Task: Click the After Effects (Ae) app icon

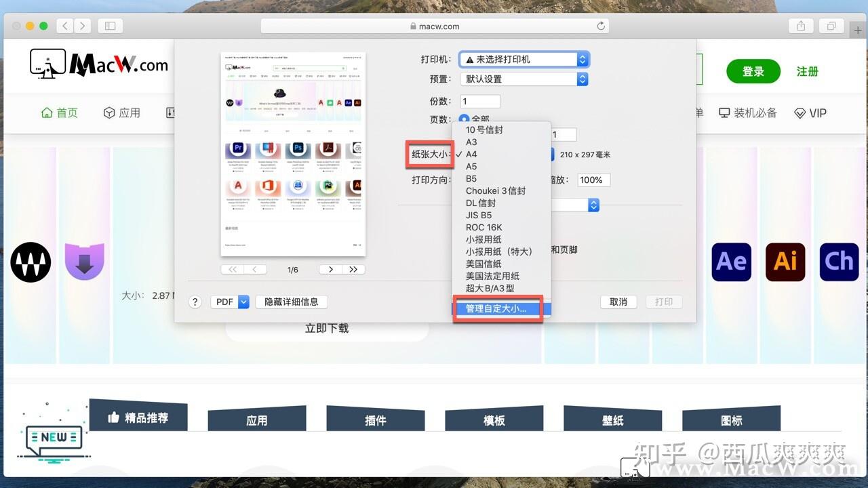Action: pos(731,261)
